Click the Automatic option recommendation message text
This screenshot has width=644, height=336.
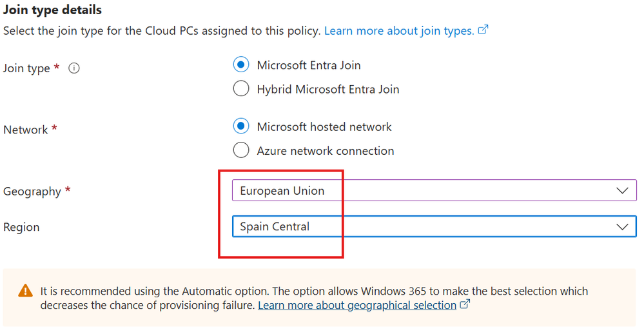(314, 291)
